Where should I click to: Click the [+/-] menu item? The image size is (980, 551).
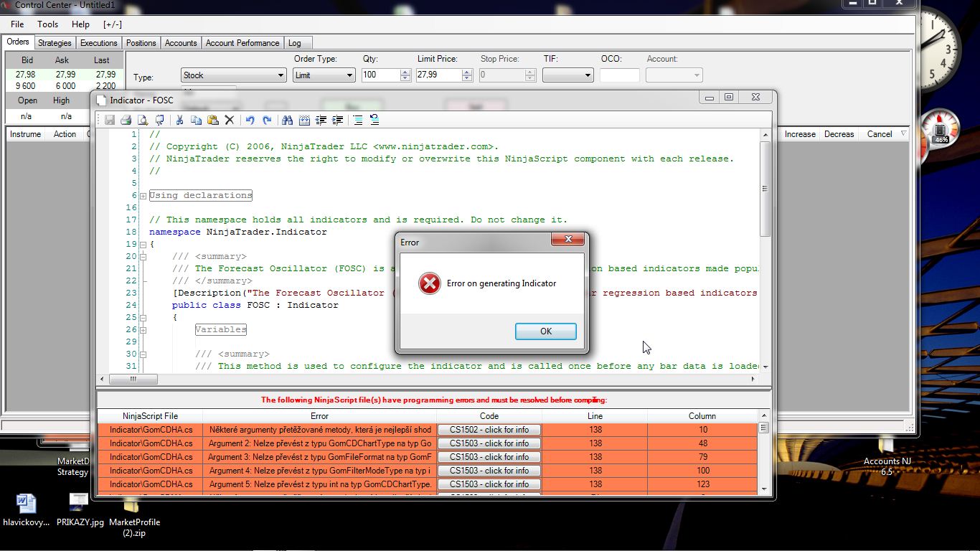pyautogui.click(x=113, y=24)
